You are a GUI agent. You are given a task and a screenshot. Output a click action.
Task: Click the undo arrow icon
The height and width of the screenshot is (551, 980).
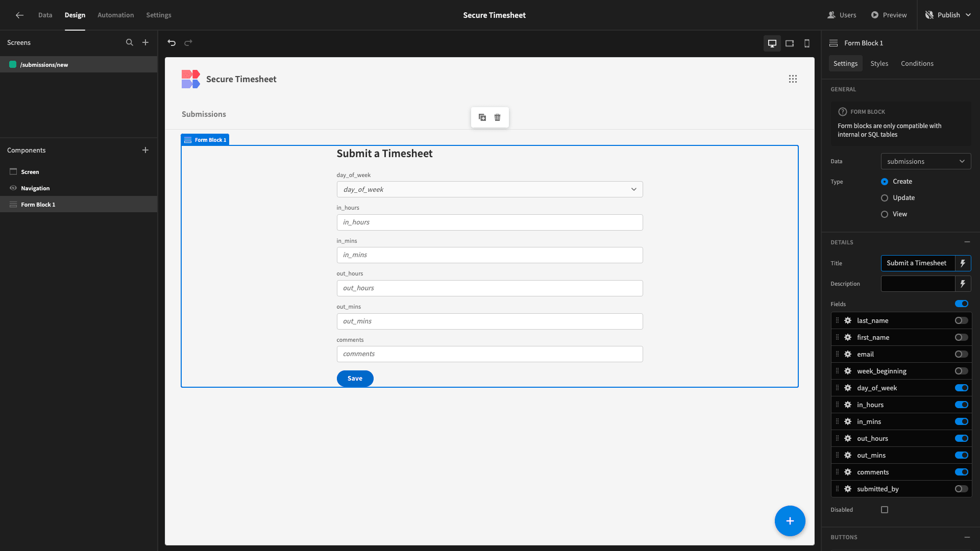[x=171, y=43]
